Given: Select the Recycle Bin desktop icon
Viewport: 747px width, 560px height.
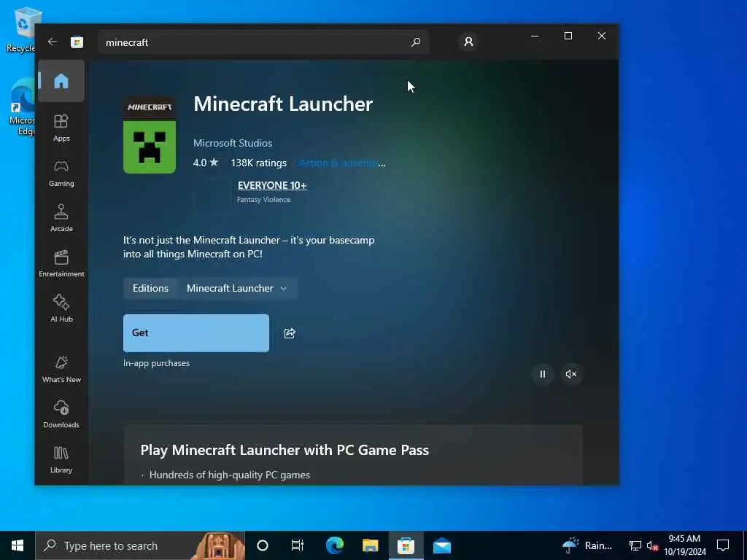Looking at the screenshot, I should tap(21, 29).
